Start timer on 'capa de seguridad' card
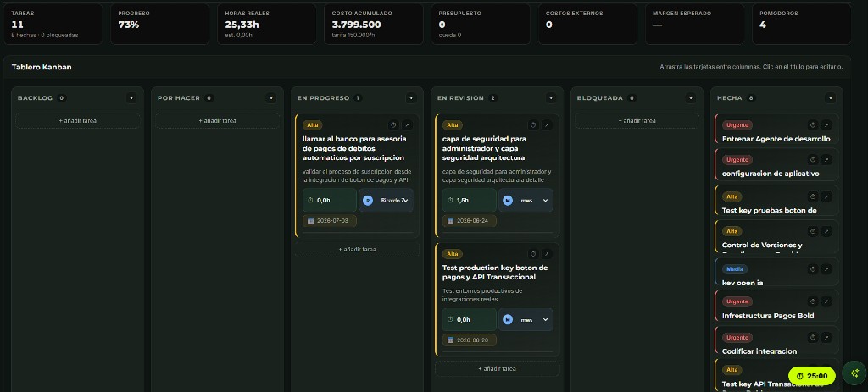 tap(533, 125)
